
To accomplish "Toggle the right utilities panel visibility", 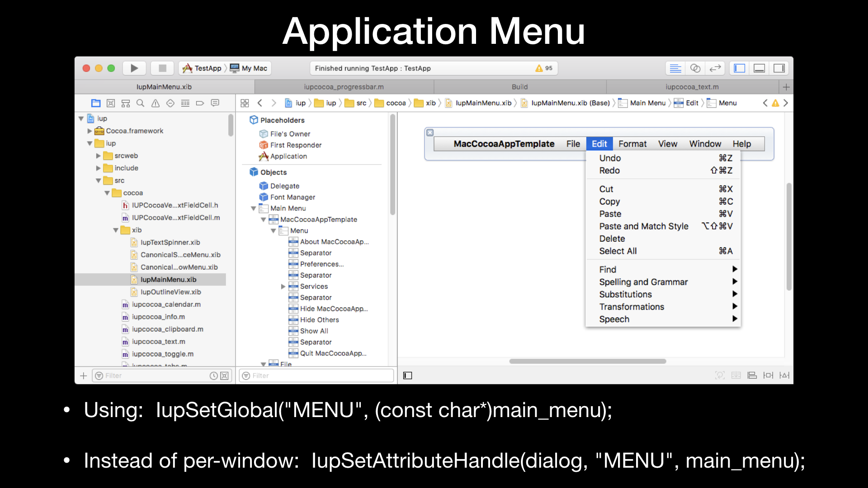I will (779, 68).
